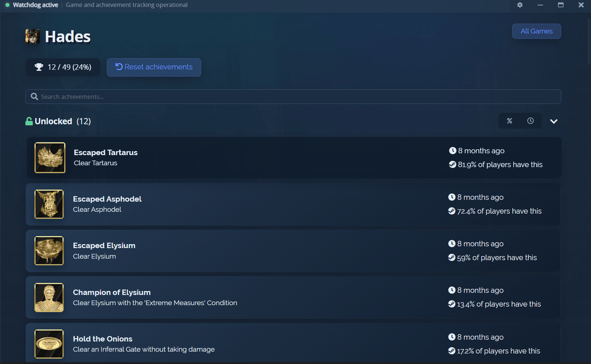Image resolution: width=591 pixels, height=364 pixels.
Task: Select the Escaped Tartarus title
Action: (106, 153)
